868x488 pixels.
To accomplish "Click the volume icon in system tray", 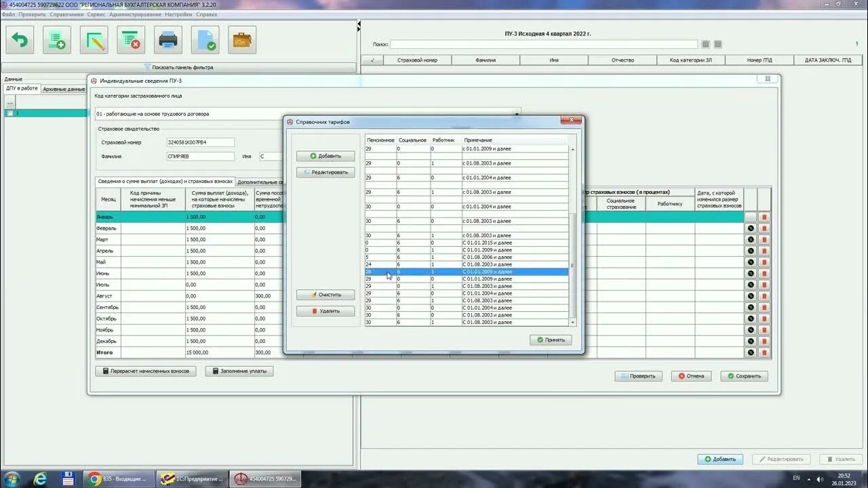I will click(x=820, y=479).
